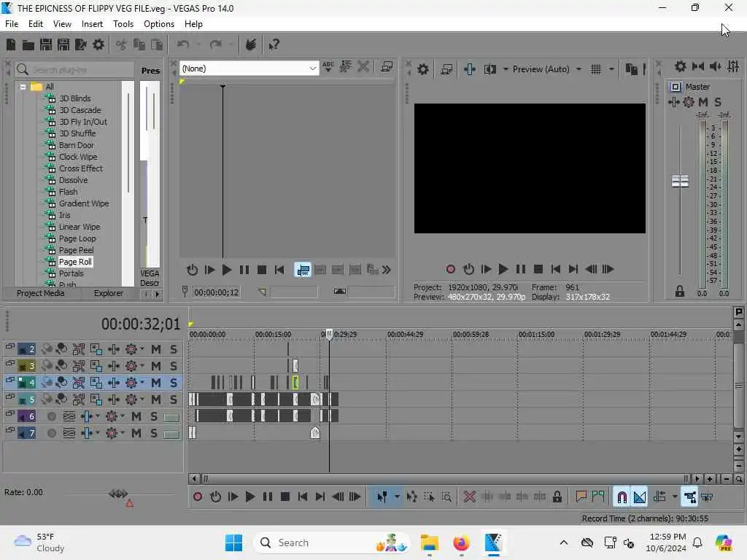The image size is (747, 560).
Task: Click the red X delete icon in the timeline toolbar
Action: [x=469, y=497]
